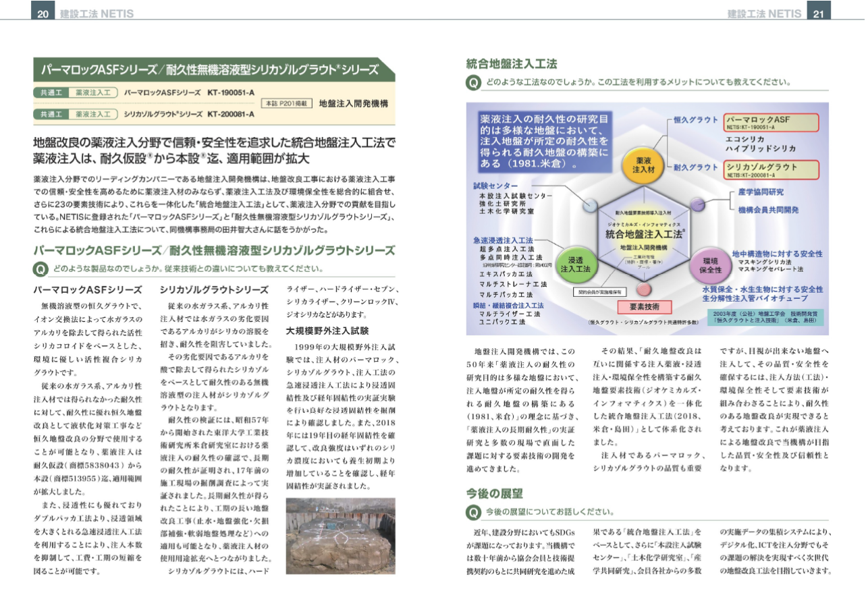Click the Q icon under 統合地盤注入工法 heading
Screen dimensions: 868x614
coord(474,82)
